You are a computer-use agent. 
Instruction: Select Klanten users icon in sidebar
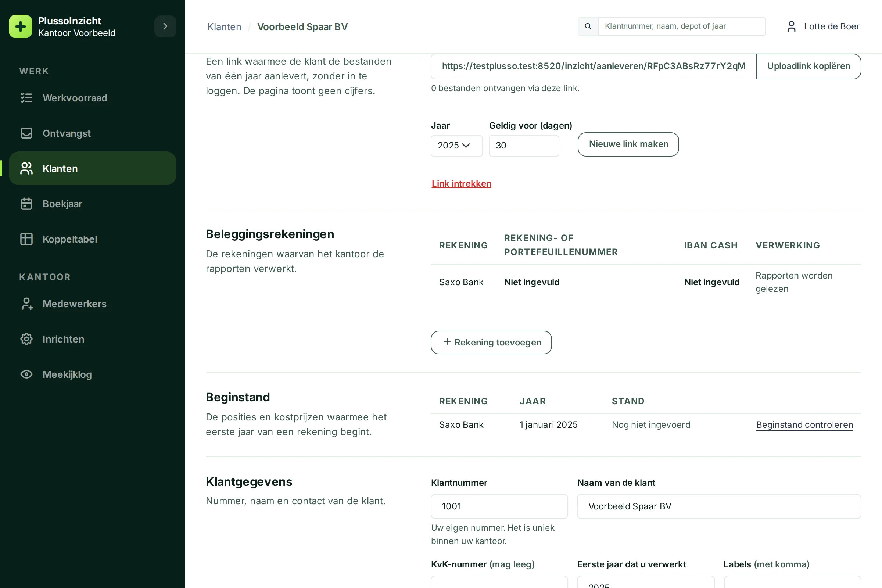pyautogui.click(x=26, y=168)
